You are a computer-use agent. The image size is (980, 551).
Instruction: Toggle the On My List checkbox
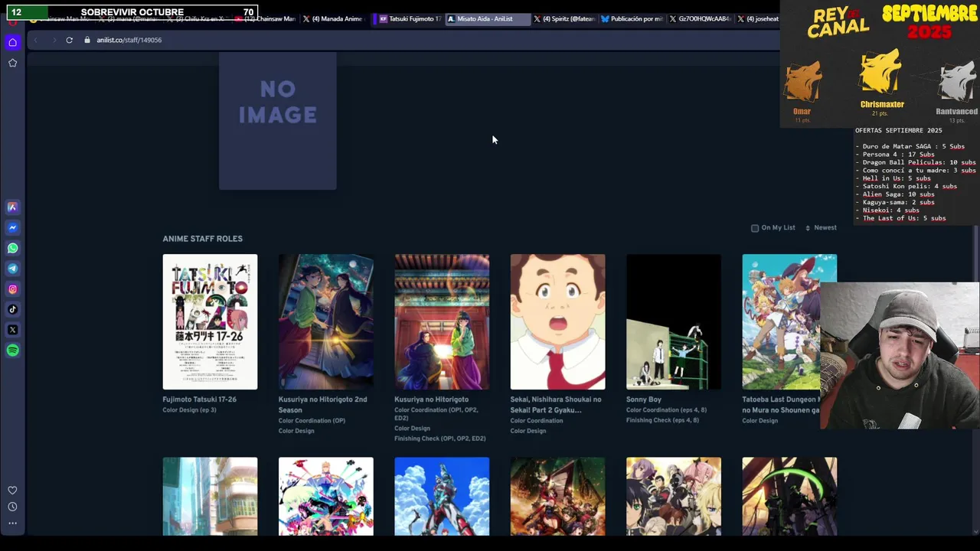click(755, 228)
